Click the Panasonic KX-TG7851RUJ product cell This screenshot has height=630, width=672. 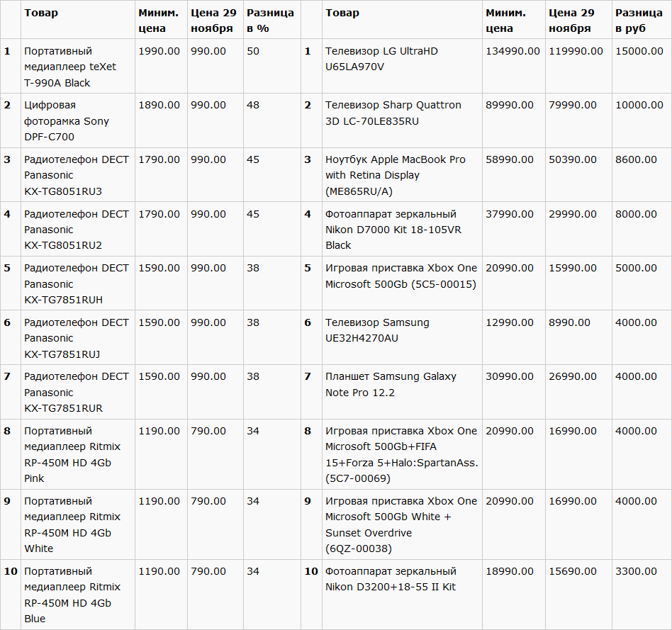pyautogui.click(x=77, y=338)
